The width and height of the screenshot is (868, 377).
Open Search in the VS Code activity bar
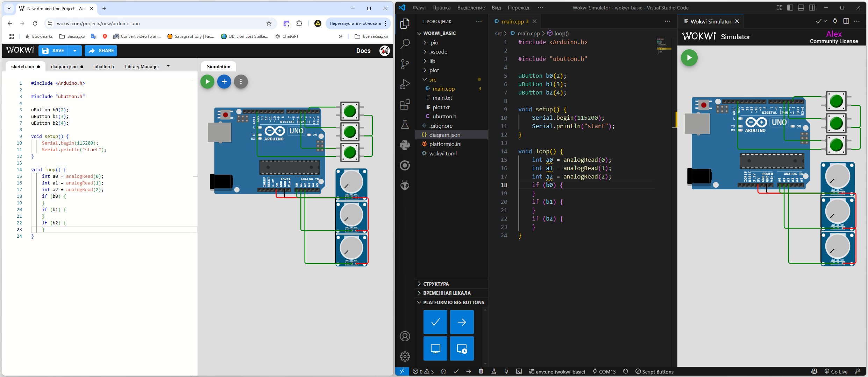(405, 44)
